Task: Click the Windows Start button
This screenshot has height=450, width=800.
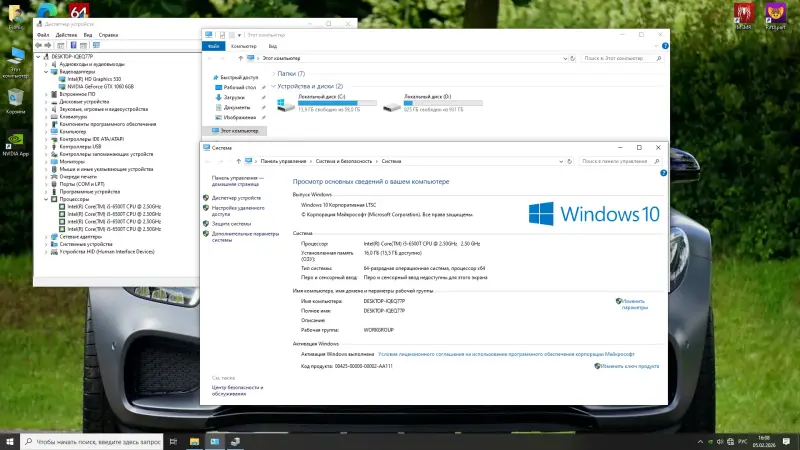Action: pyautogui.click(x=10, y=440)
